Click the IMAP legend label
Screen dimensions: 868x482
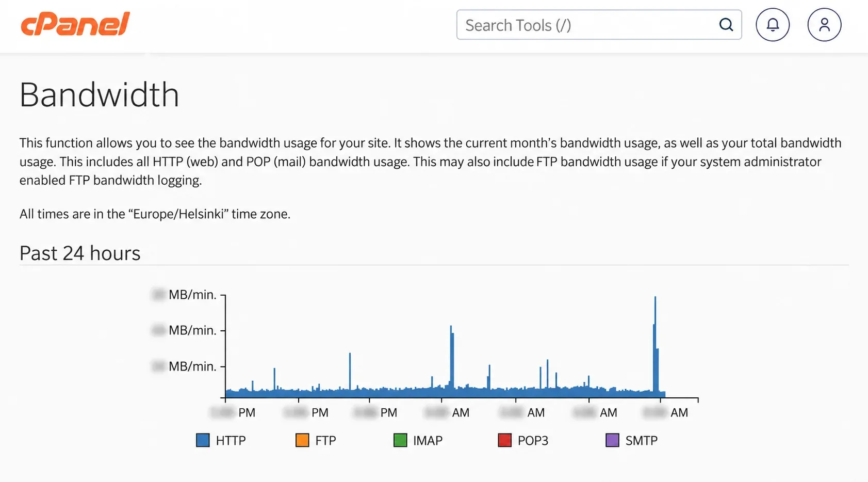[x=428, y=441]
